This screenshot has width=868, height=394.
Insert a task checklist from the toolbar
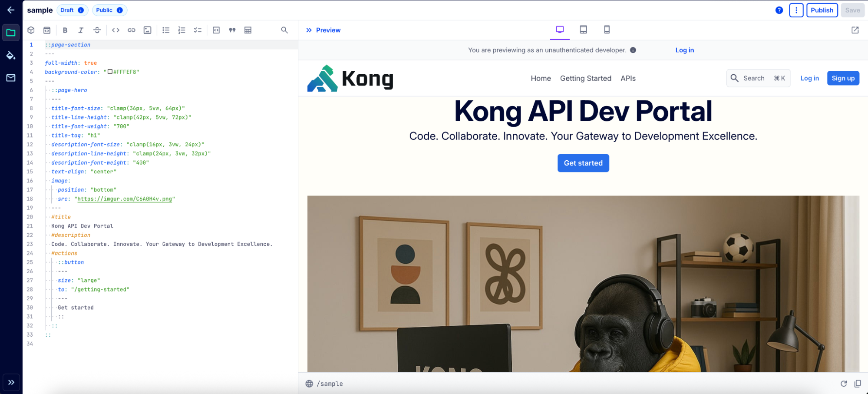click(198, 30)
